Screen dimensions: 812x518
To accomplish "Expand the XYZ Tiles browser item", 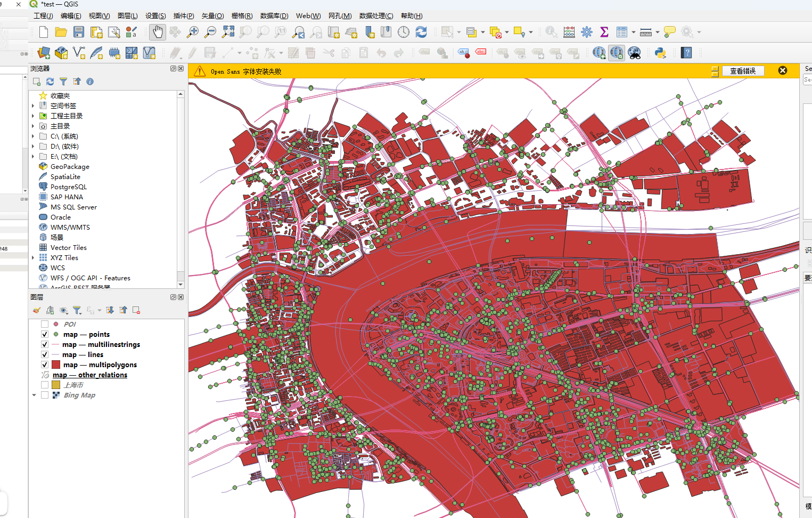I will click(x=33, y=258).
